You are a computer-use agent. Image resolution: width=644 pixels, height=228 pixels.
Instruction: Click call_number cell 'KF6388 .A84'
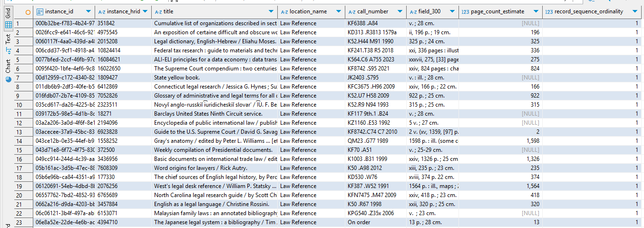coord(376,23)
